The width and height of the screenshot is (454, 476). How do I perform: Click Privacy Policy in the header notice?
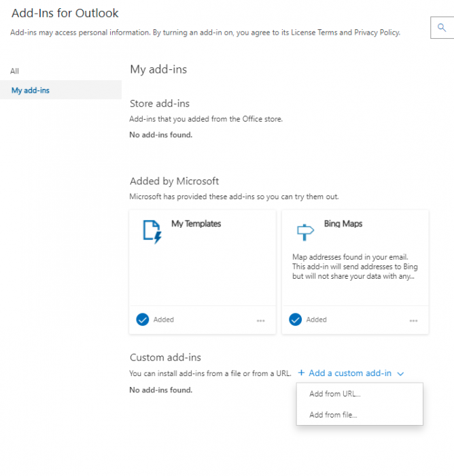click(x=377, y=32)
